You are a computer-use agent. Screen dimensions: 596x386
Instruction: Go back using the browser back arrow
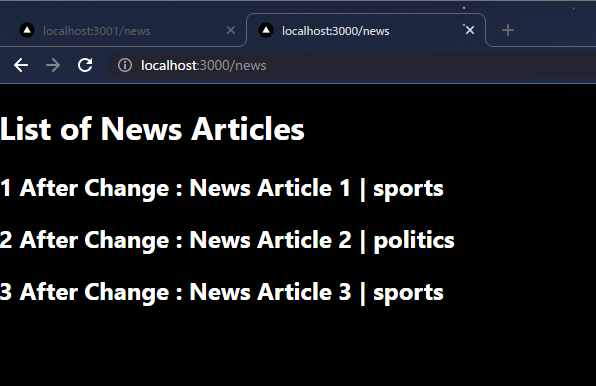click(x=21, y=65)
